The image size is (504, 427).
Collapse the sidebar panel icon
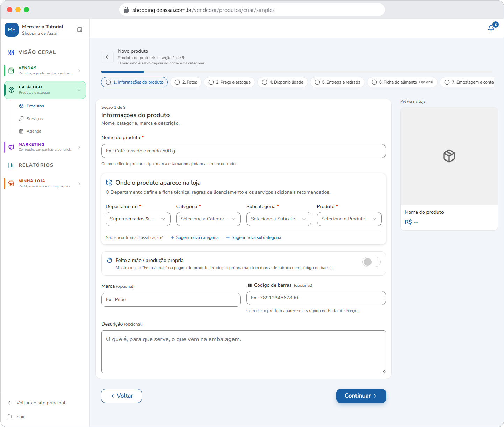[80, 30]
